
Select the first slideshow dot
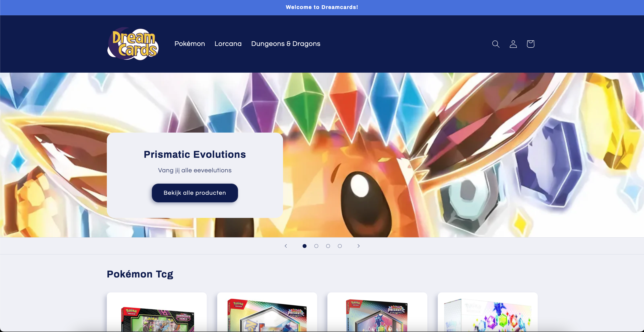[304, 246]
